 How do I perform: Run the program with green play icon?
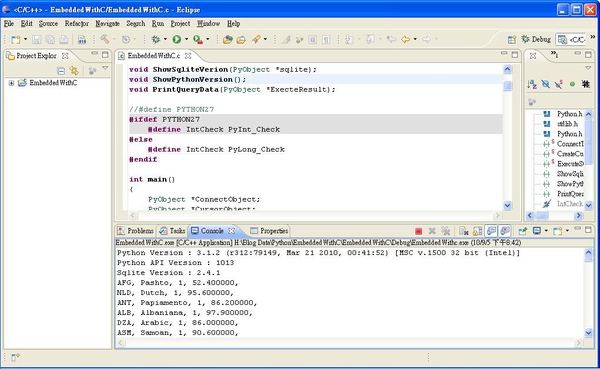tap(176, 39)
